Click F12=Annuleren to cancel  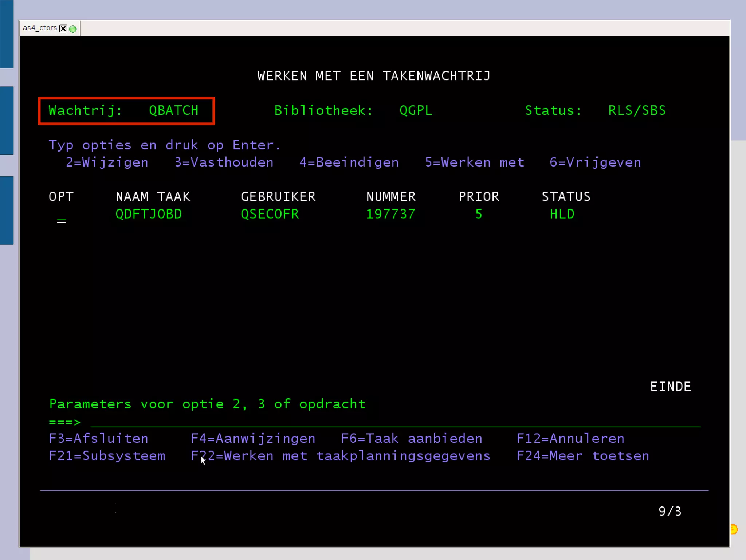pos(570,438)
